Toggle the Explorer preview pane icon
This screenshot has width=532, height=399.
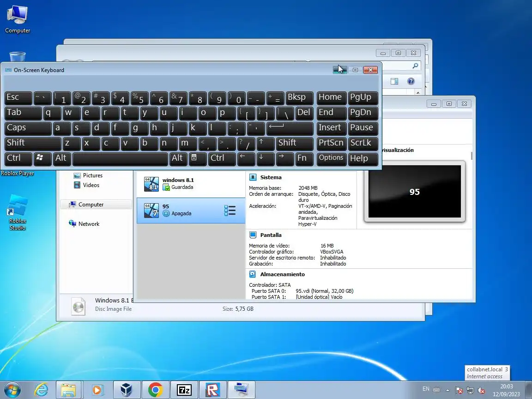pyautogui.click(x=394, y=81)
